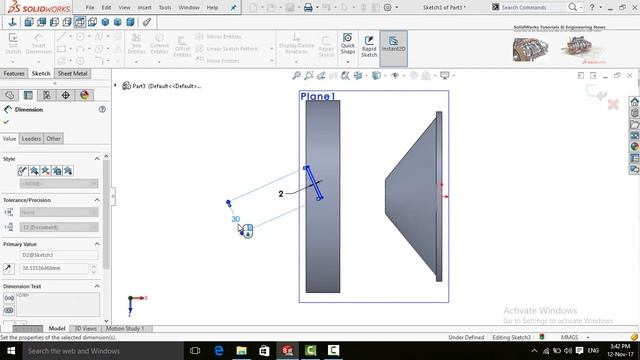Click the Center Dimension toggle icon
The width and height of the screenshot is (640, 360).
[9, 311]
